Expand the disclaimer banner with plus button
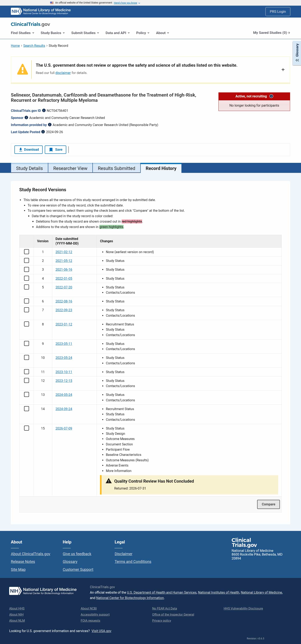301x644 pixels. (x=283, y=69)
